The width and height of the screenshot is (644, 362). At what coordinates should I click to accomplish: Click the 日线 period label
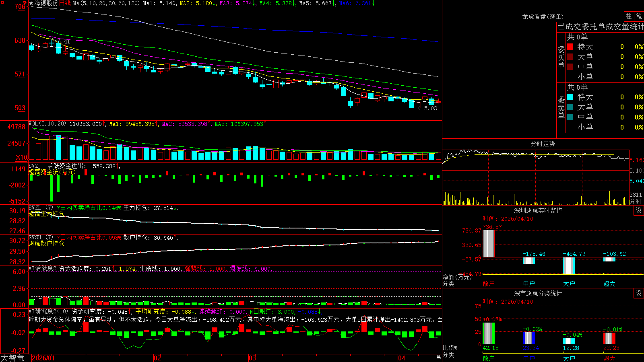pyautogui.click(x=65, y=3)
